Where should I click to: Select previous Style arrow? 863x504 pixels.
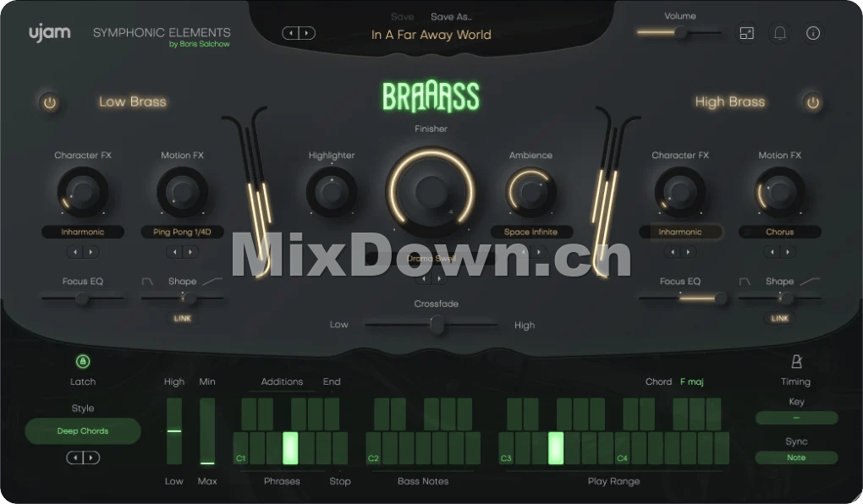point(74,457)
